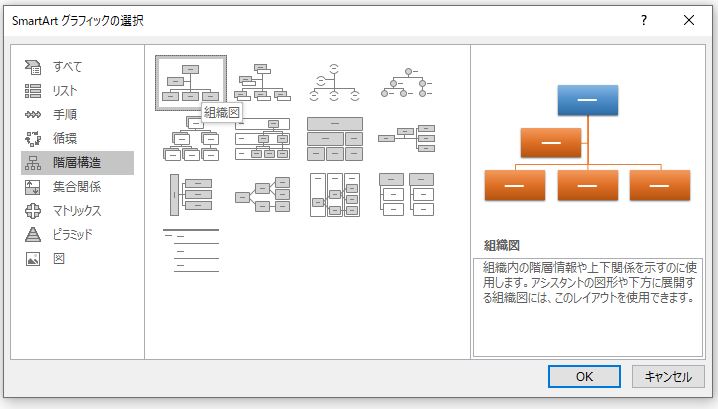Click the 集合関係 relationship icon

[33, 187]
